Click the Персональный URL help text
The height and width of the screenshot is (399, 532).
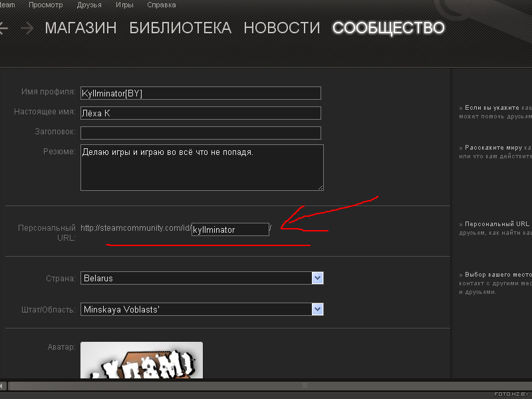point(495,228)
